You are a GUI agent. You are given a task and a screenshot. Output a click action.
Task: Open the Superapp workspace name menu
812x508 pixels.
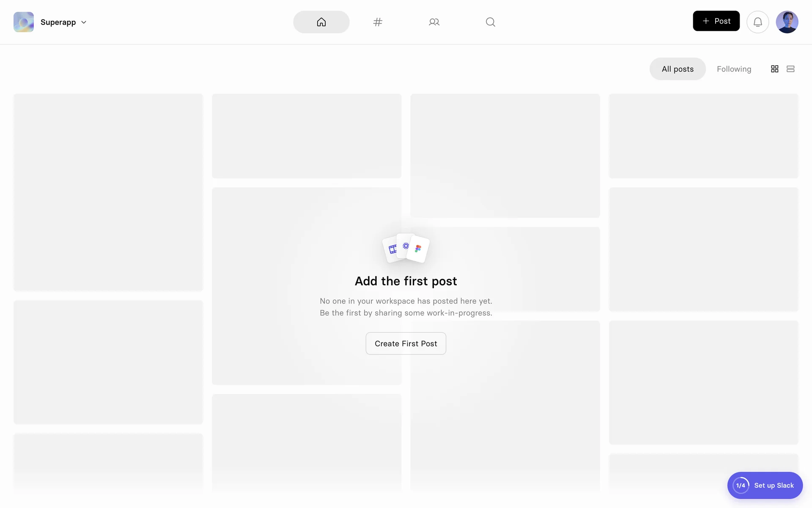(58, 22)
